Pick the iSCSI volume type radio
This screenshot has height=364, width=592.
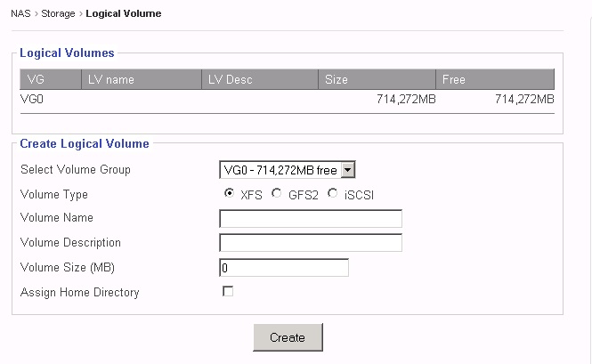pyautogui.click(x=333, y=194)
